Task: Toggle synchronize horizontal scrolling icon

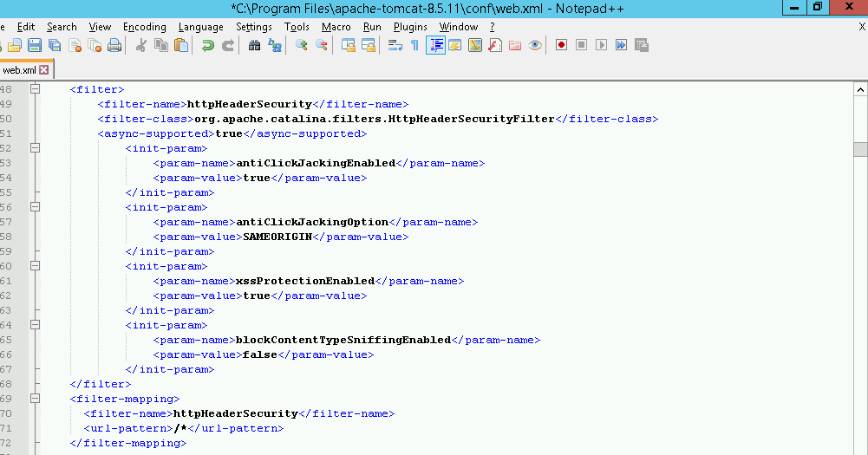Action: pos(369,45)
